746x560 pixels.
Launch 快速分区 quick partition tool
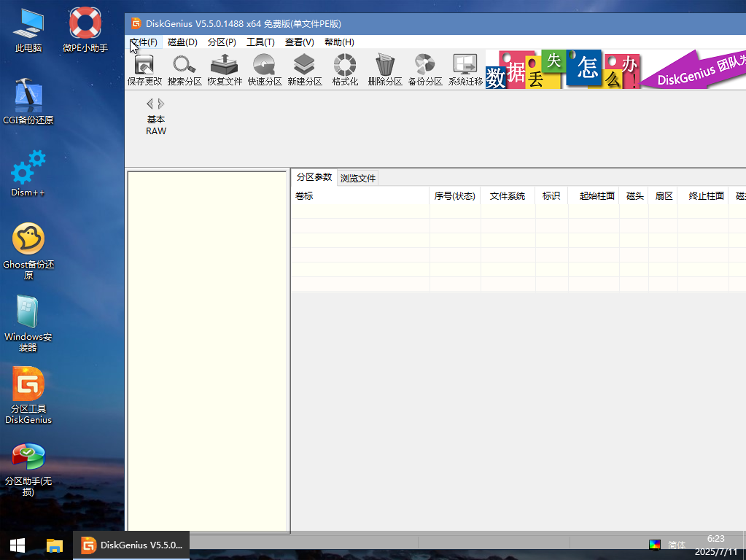265,70
